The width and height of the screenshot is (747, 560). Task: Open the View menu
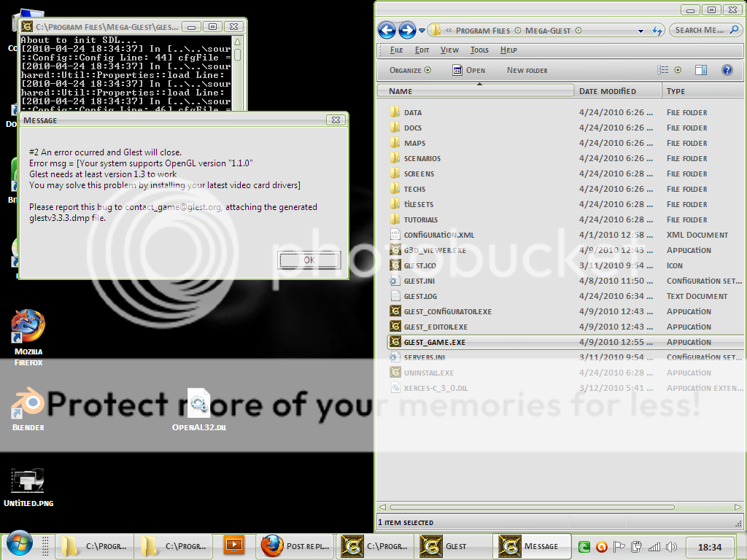pyautogui.click(x=449, y=50)
